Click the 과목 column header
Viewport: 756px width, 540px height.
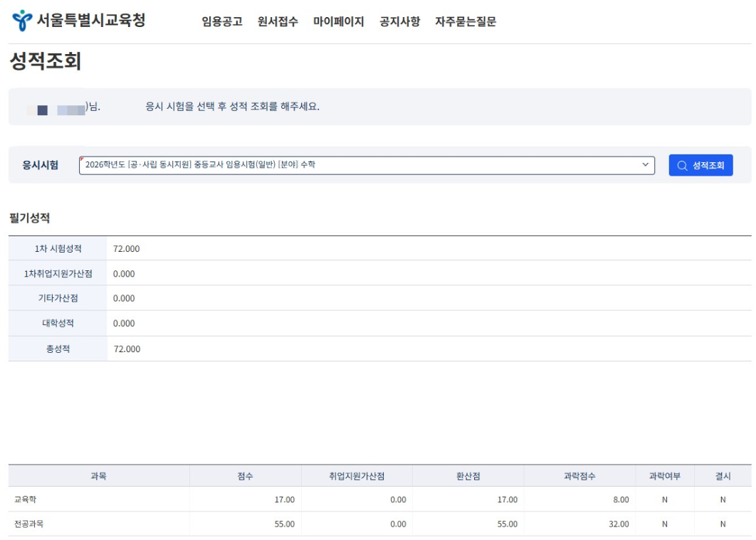99,476
